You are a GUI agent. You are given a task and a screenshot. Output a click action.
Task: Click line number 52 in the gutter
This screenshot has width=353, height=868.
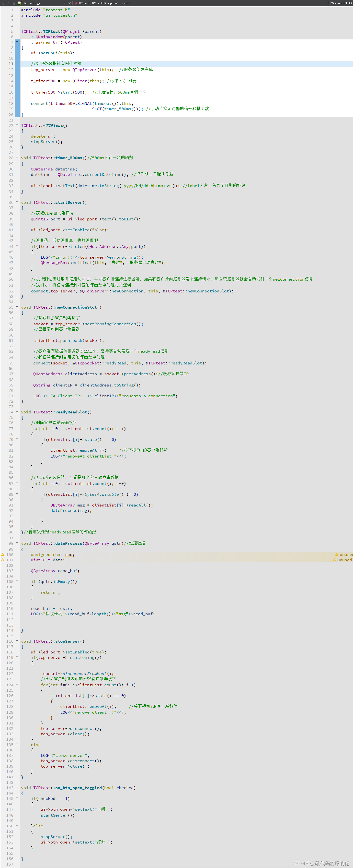tap(11, 291)
